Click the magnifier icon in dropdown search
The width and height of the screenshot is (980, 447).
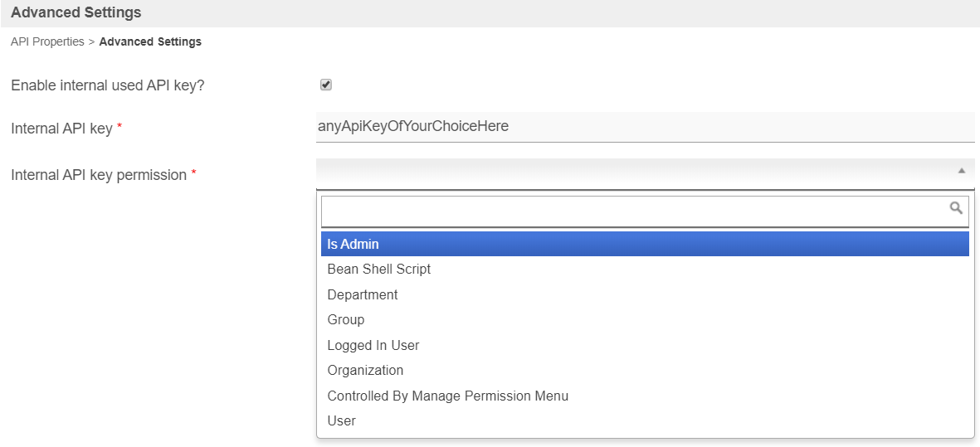click(956, 208)
